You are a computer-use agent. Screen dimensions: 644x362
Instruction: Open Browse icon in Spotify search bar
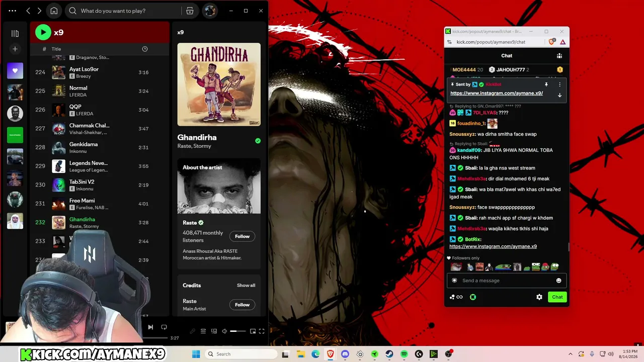pyautogui.click(x=190, y=11)
